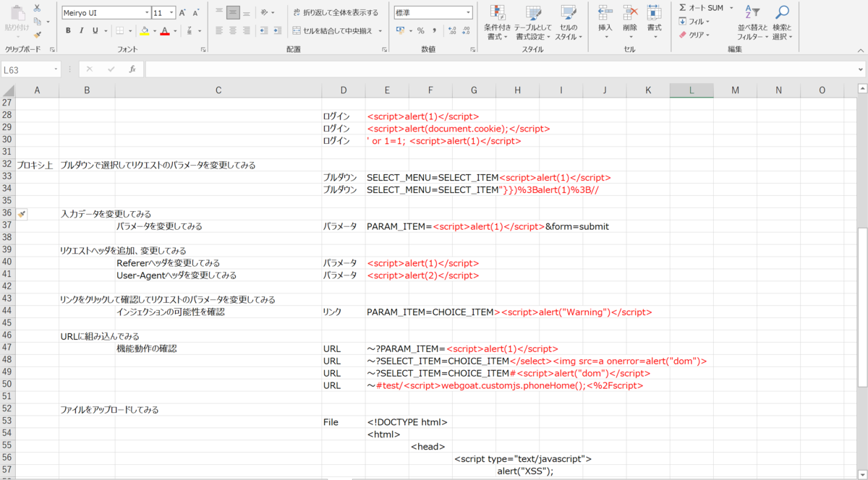Click the Format Painter brush icon

pyautogui.click(x=37, y=33)
